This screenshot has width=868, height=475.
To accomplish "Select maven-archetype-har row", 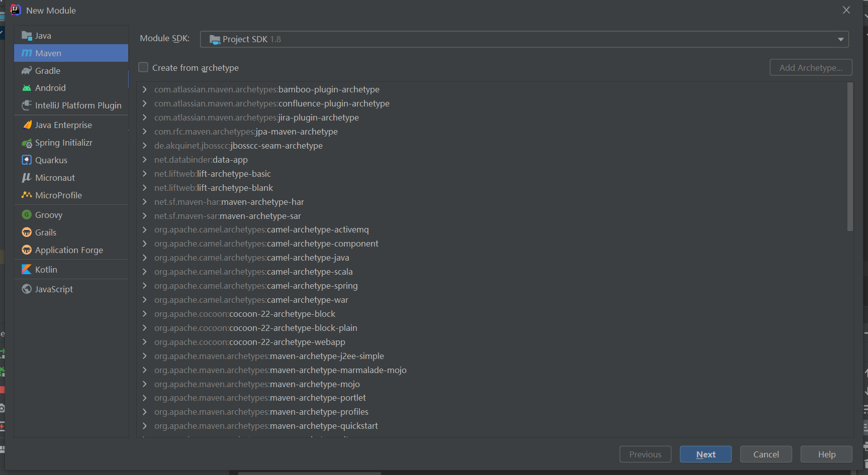I will click(x=492, y=202).
